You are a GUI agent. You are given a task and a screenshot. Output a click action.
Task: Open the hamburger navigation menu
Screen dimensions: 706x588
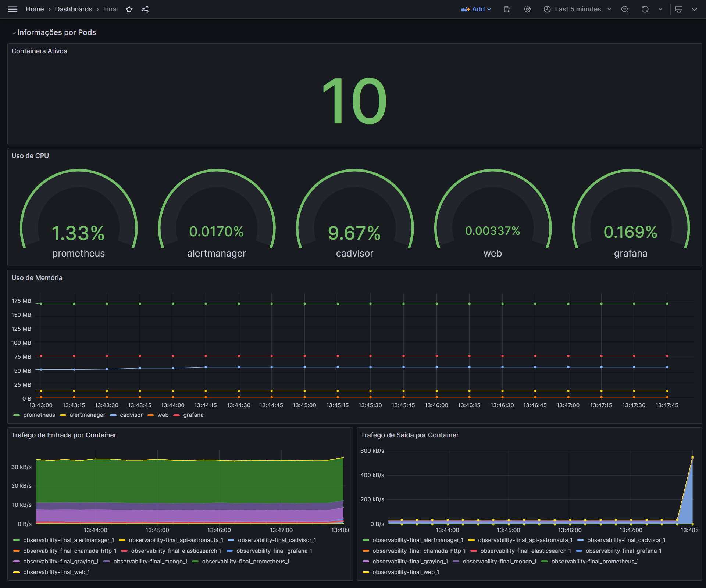(x=13, y=9)
